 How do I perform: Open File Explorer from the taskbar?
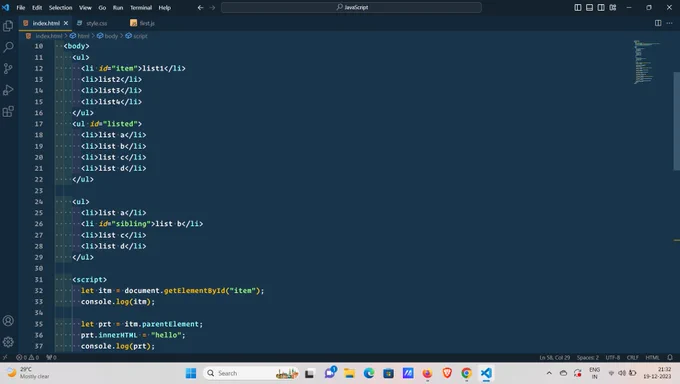tap(349, 373)
